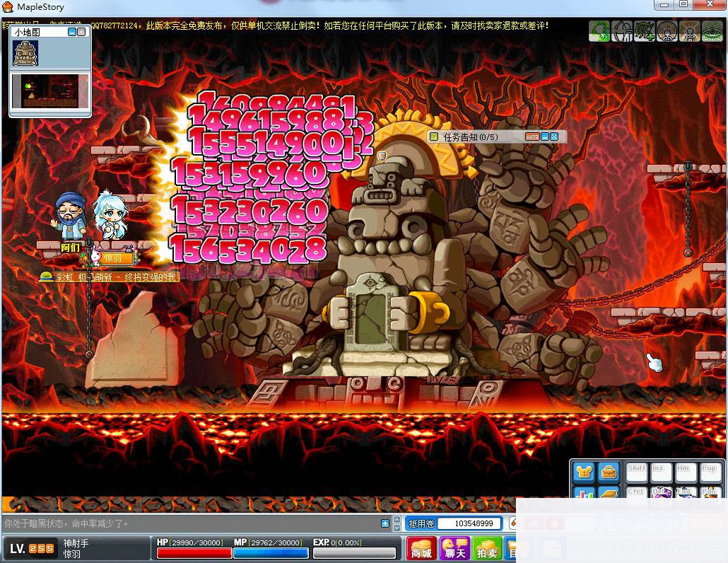Click the first green swirl buff icon
This screenshot has width=728, height=563.
tap(600, 32)
